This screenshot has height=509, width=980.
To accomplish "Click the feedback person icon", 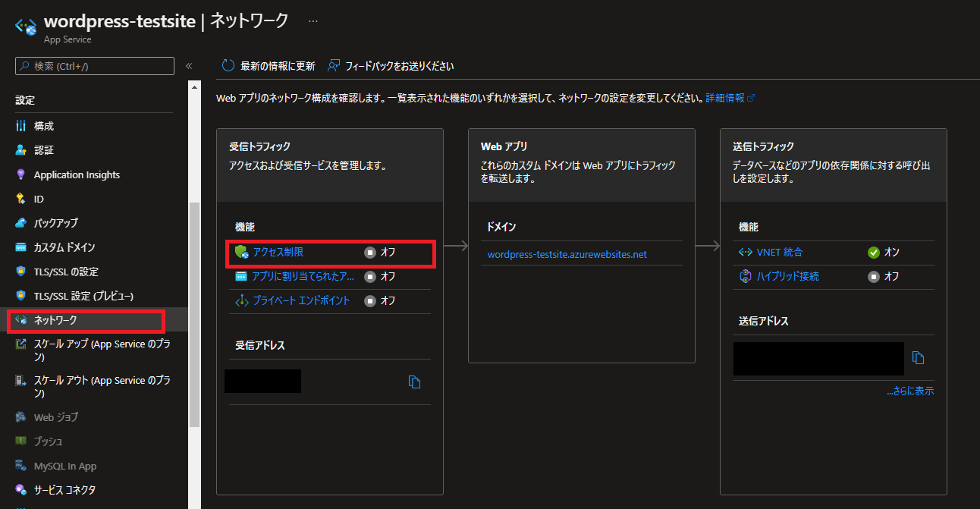I will 333,66.
